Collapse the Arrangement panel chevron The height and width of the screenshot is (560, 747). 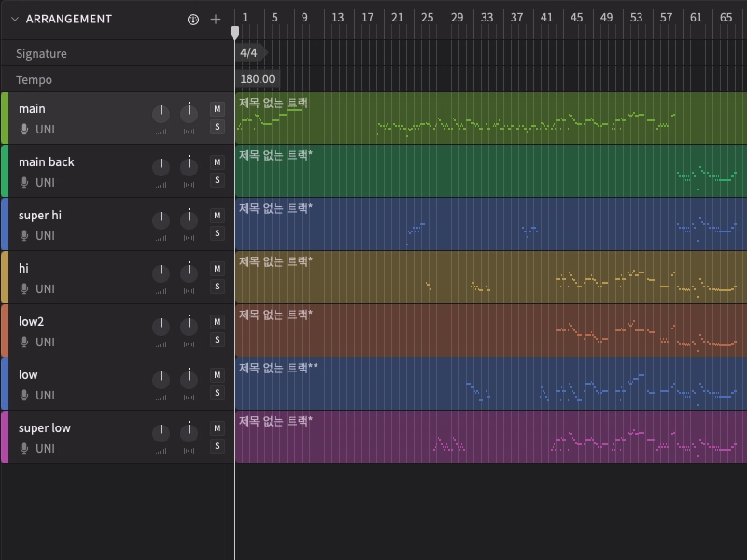[14, 19]
